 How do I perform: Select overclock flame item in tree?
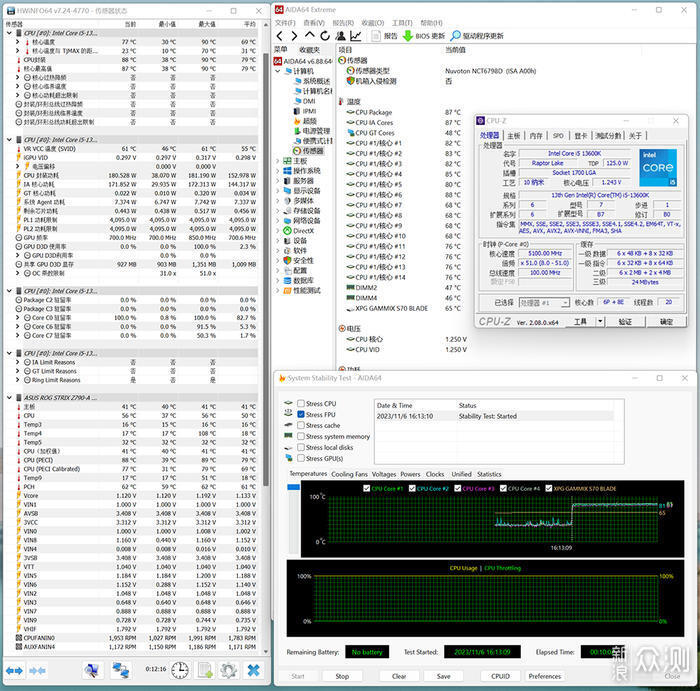pyautogui.click(x=305, y=121)
